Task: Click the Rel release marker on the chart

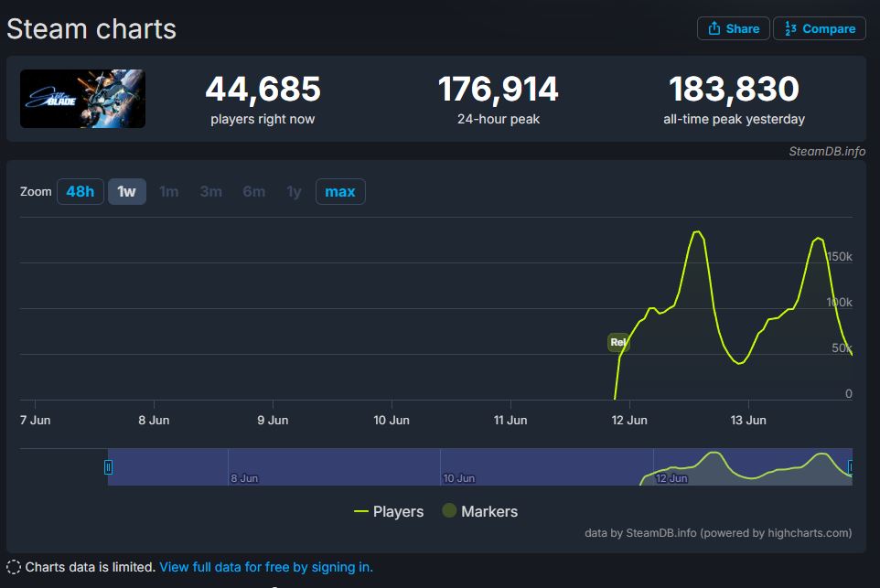Action: [618, 342]
